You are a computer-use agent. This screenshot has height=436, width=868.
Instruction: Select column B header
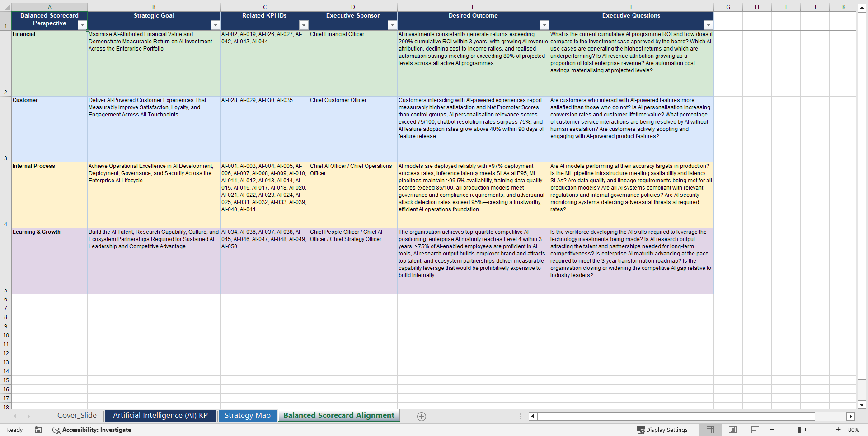pos(154,7)
